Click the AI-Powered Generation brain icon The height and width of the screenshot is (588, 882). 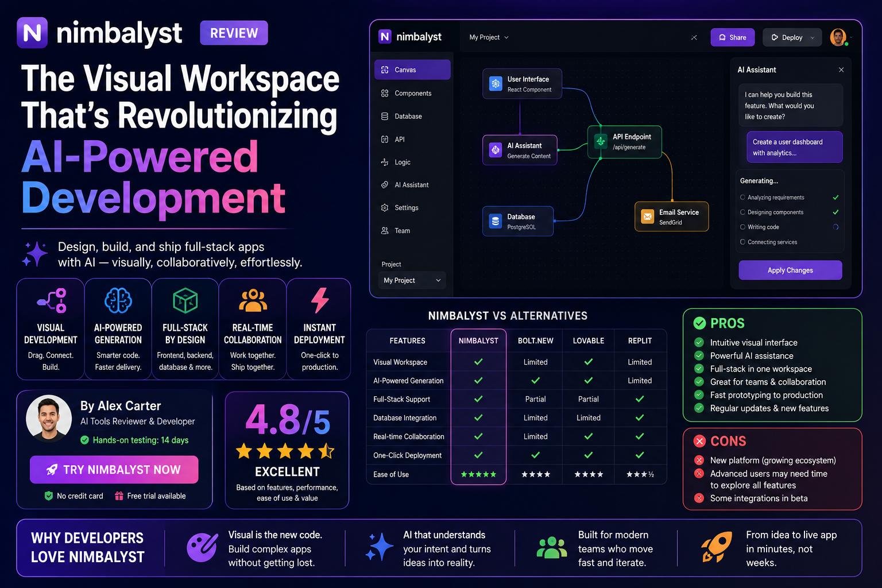pos(118,300)
